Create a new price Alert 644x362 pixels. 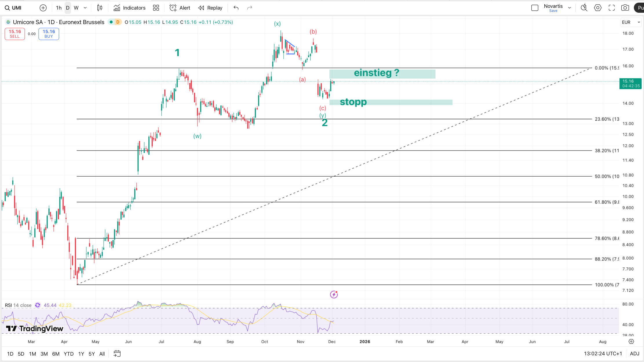180,8
